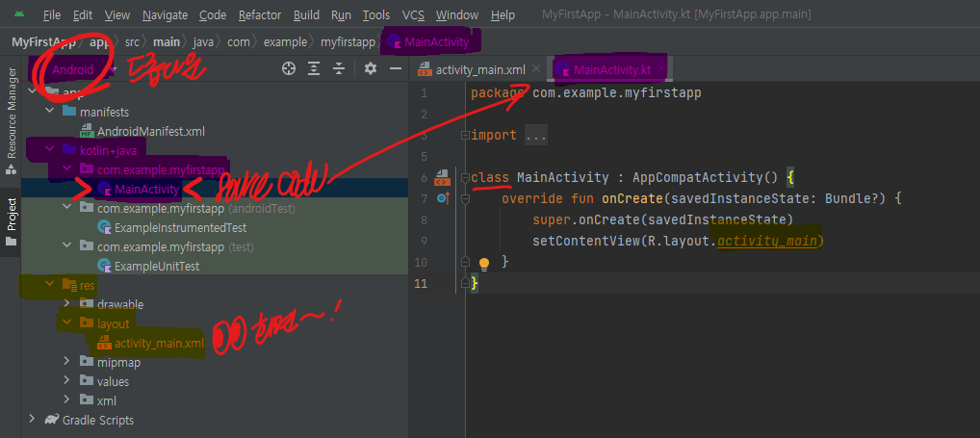Collapse the layout folder

click(x=66, y=323)
